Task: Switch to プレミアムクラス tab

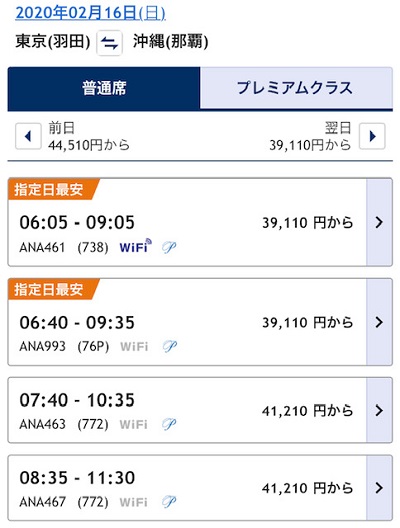Action: click(296, 88)
